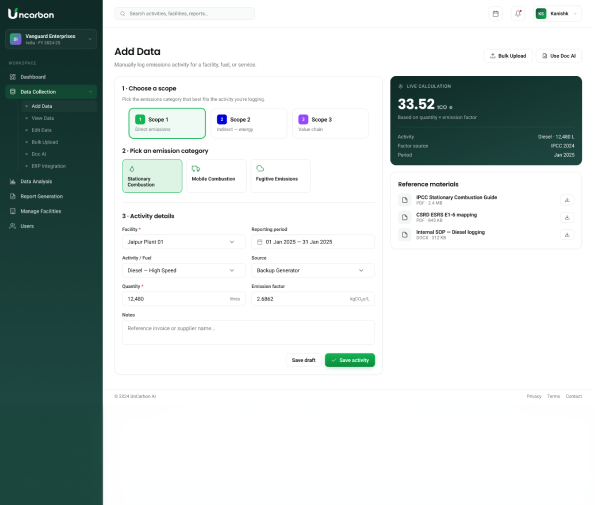Click the Save activity button

click(350, 360)
